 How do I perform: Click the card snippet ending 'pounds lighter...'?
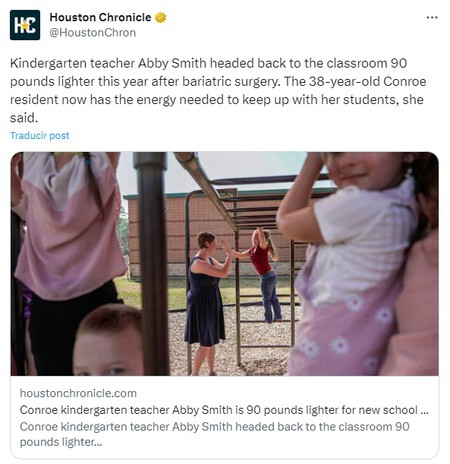click(214, 434)
